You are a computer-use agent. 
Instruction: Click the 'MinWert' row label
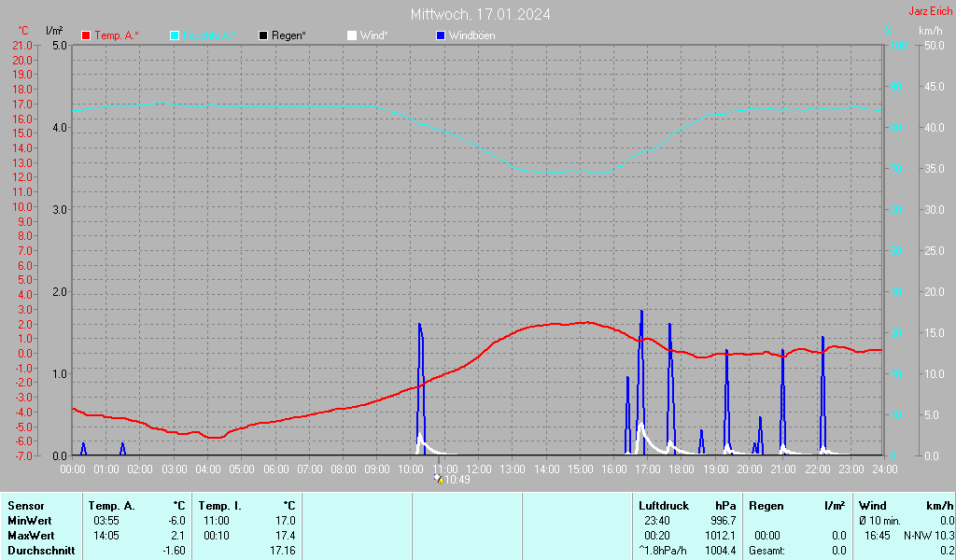pos(30,521)
